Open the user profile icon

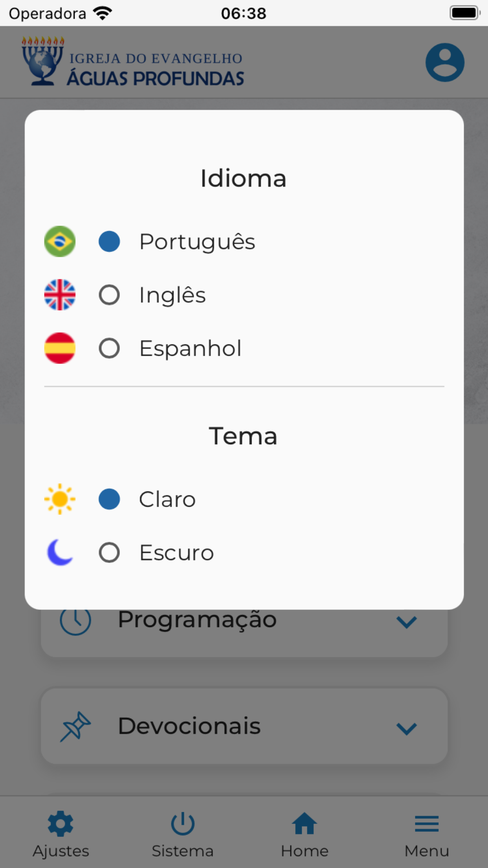tap(445, 63)
